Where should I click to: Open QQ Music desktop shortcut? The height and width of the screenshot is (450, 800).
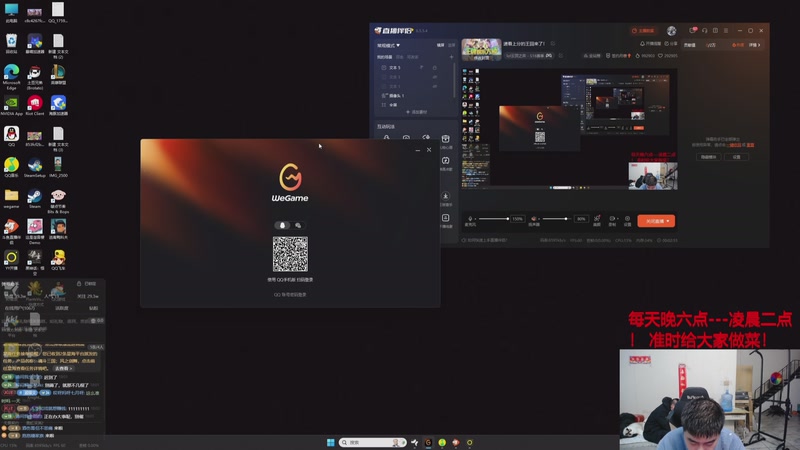click(x=11, y=167)
